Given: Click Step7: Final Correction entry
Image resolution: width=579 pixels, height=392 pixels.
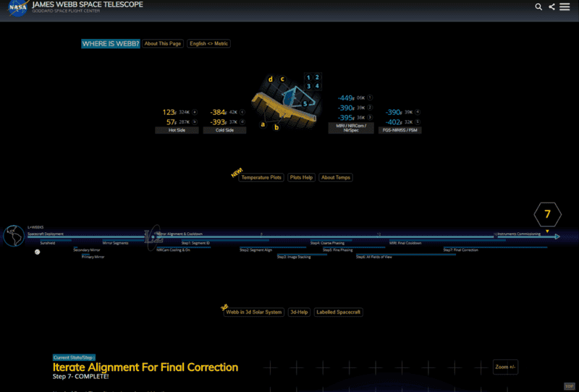Looking at the screenshot, I should (461, 250).
